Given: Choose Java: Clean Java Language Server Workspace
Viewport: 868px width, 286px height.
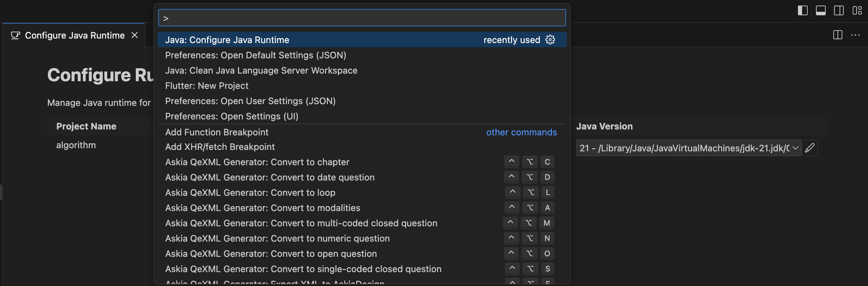Looking at the screenshot, I should tap(362, 70).
